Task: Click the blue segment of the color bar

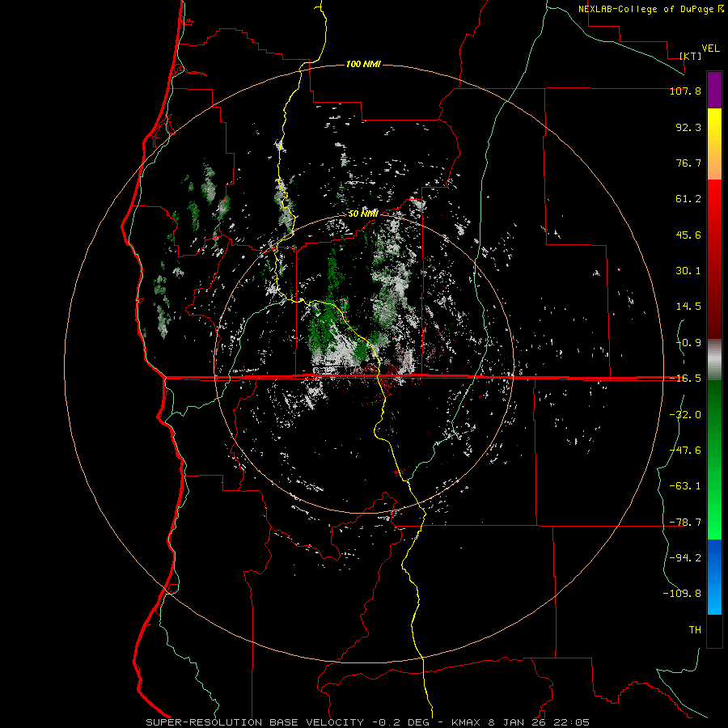Action: [x=714, y=577]
